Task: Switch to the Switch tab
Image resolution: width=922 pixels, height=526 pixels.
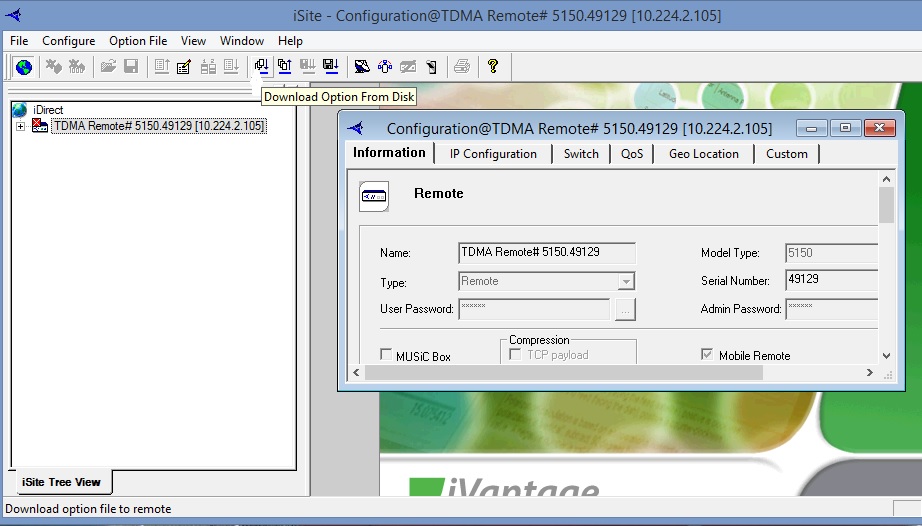Action: pyautogui.click(x=581, y=154)
